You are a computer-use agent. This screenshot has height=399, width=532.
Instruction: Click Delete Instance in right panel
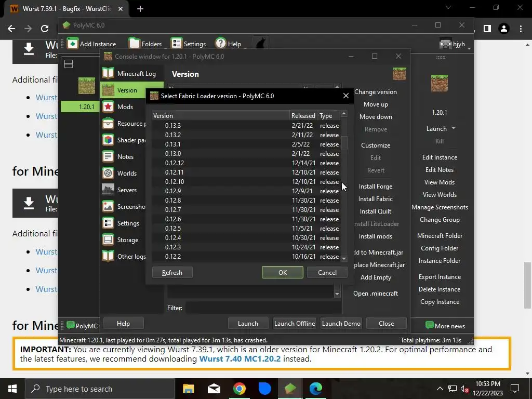click(x=440, y=289)
